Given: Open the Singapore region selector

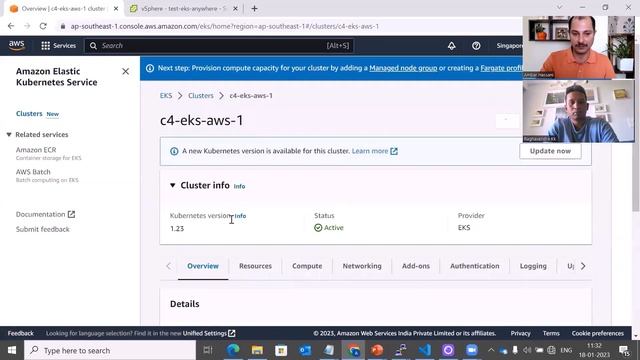Looking at the screenshot, I should 509,46.
